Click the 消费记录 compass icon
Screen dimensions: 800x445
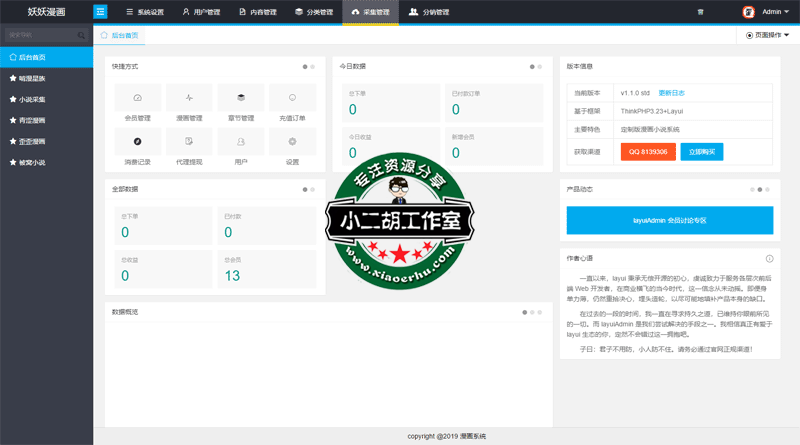tap(138, 142)
